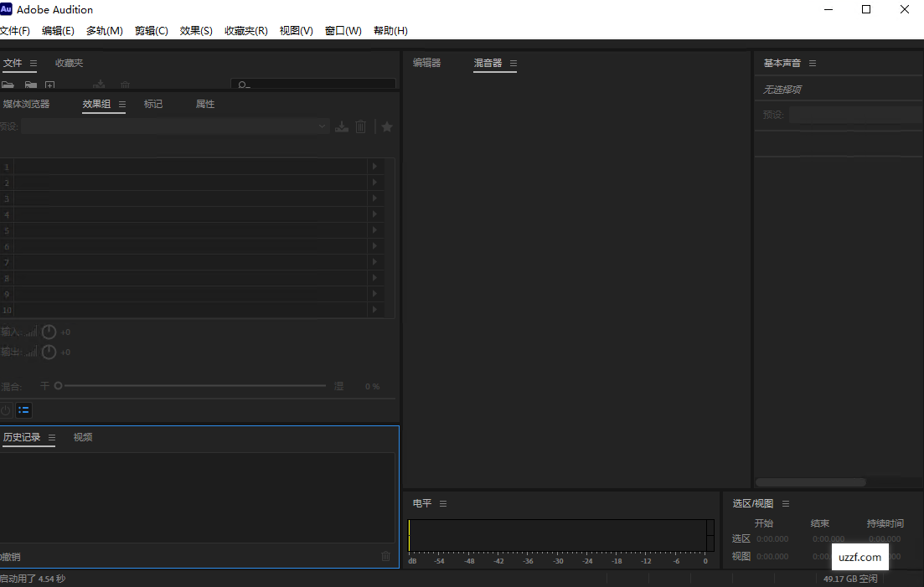924x587 pixels.
Task: Save effects preset with the save icon
Action: point(342,126)
